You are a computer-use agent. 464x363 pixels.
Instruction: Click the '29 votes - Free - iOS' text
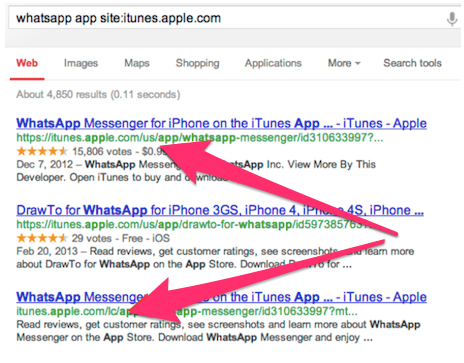121,238
